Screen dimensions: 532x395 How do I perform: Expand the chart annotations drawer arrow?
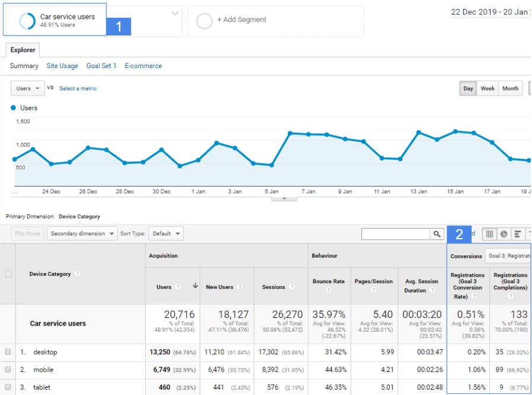(284, 199)
